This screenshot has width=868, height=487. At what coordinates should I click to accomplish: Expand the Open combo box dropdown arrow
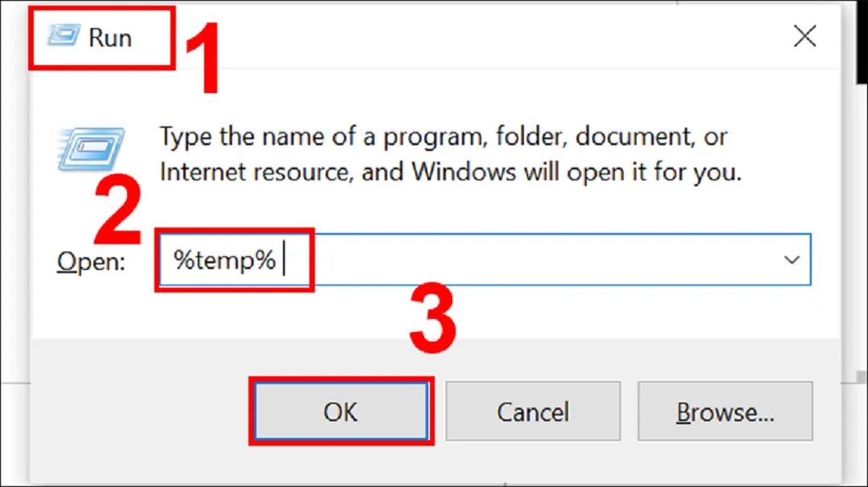[x=792, y=260]
